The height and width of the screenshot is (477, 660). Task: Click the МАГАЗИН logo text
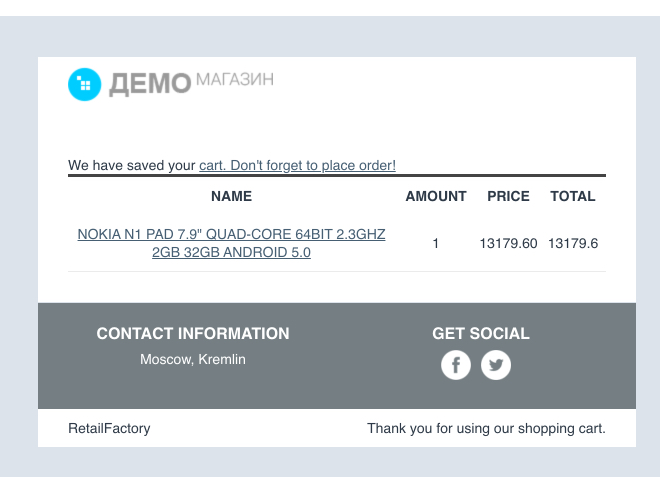click(x=235, y=79)
